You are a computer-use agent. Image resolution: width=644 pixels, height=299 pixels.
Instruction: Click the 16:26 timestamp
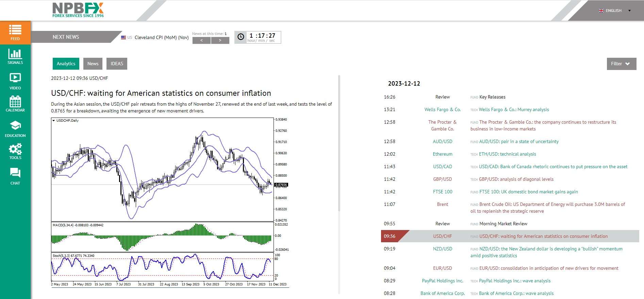(390, 97)
